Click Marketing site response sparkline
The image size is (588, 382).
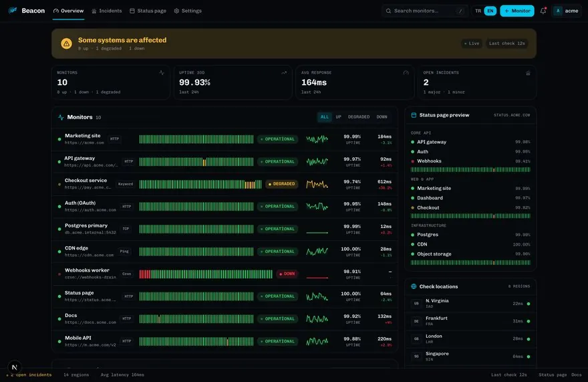pyautogui.click(x=317, y=139)
